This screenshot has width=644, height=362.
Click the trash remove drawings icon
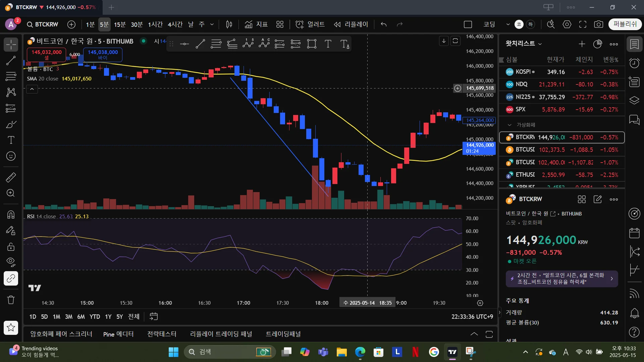[x=11, y=299]
